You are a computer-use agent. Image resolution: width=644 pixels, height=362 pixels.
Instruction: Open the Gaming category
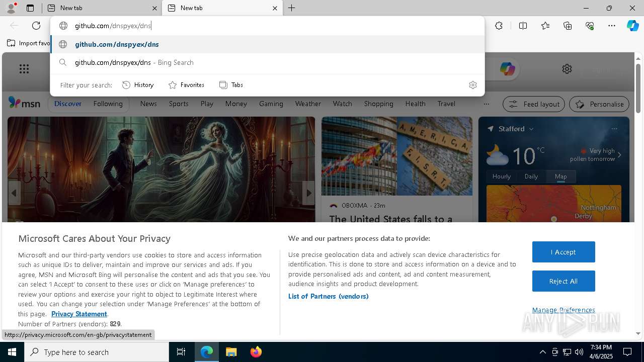point(271,104)
